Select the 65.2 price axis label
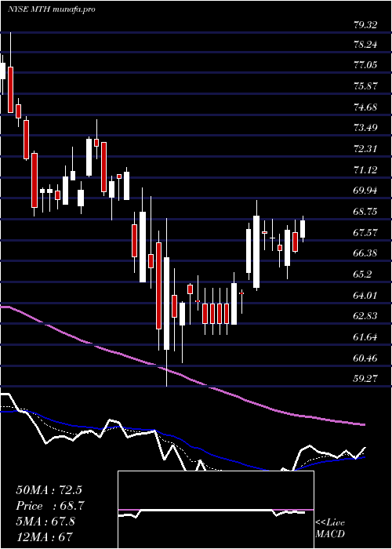392x549 pixels. (x=362, y=274)
